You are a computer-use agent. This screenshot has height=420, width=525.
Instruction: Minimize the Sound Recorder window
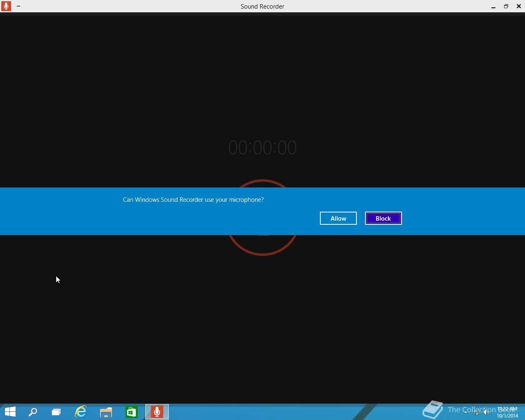493,6
